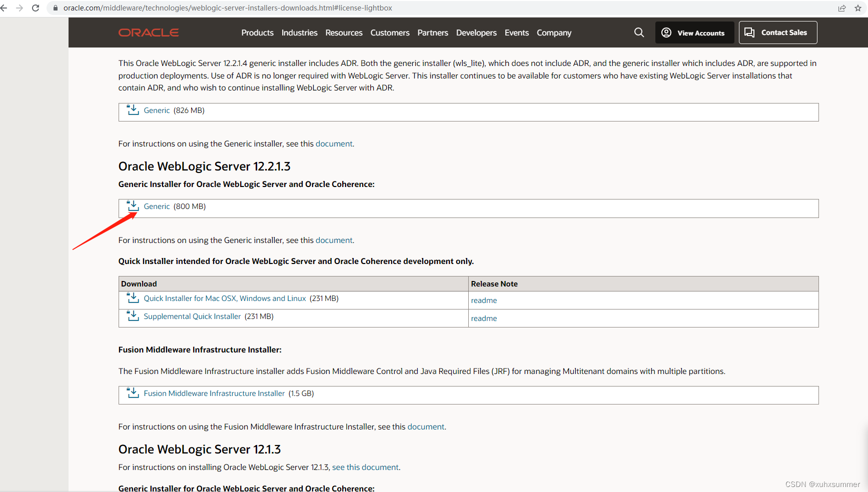868x492 pixels.
Task: Click download icon for Generic 800 MB
Action: tap(133, 205)
